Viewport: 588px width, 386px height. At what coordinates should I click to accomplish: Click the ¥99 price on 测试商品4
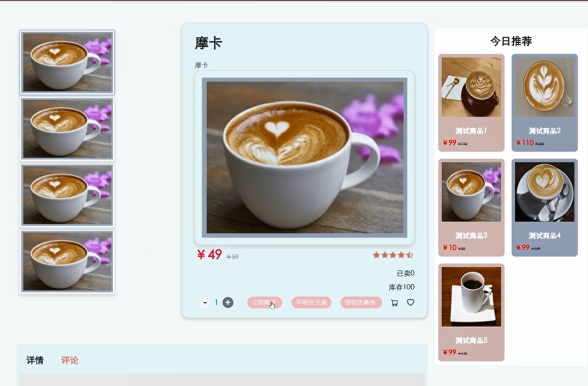coord(523,248)
